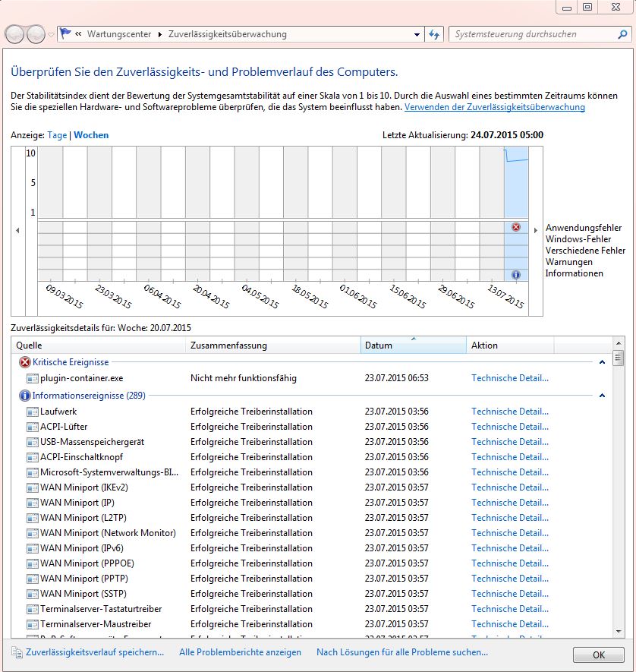This screenshot has height=672, width=636.
Task: Click the document icon beside Zuverlässigkeitsverlauf speichern
Action: click(x=17, y=652)
